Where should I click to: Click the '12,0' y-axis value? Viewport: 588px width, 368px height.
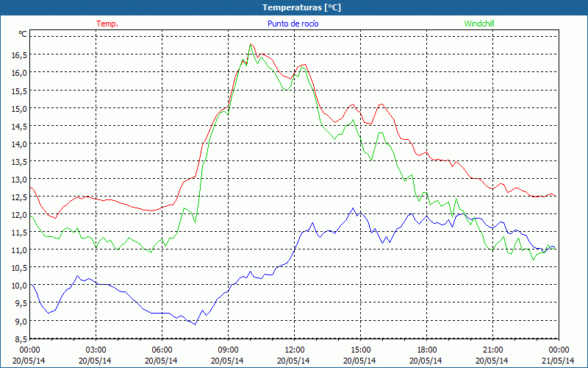[x=19, y=214]
